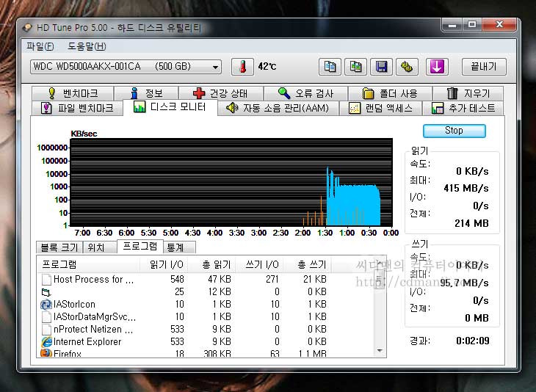Select the 프로그램 sub-tab
Image resolution: width=536 pixels, height=392 pixels.
coord(140,246)
